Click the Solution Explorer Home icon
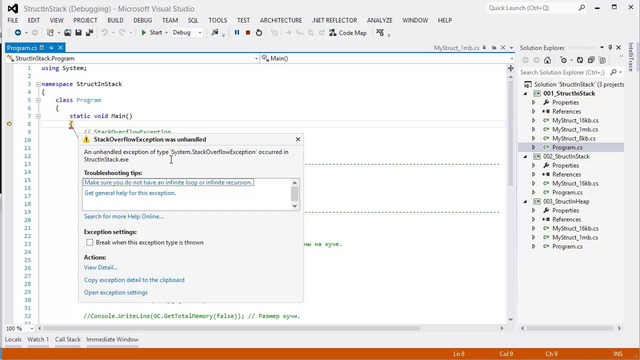 pos(547,60)
